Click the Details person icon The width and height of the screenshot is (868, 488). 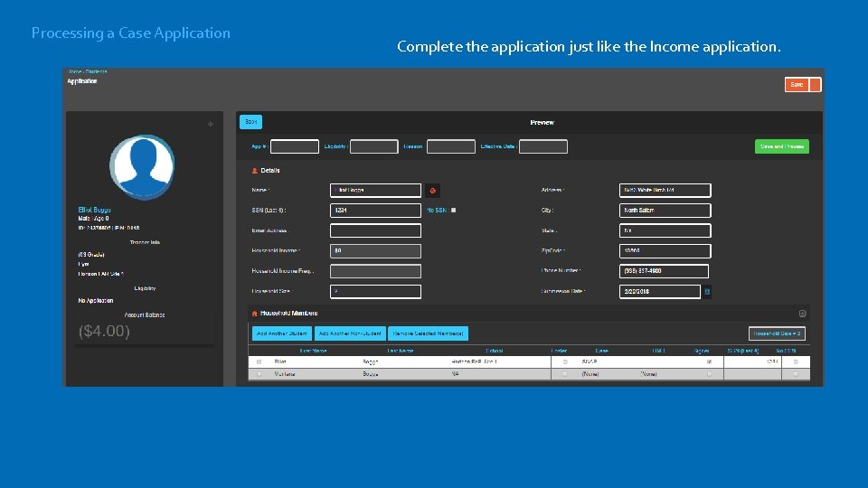[x=255, y=171]
